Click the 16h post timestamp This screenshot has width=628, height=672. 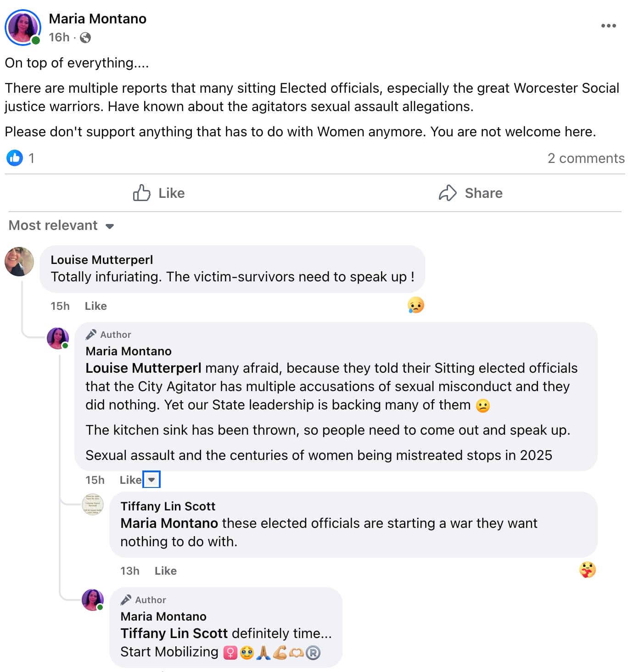click(x=59, y=37)
